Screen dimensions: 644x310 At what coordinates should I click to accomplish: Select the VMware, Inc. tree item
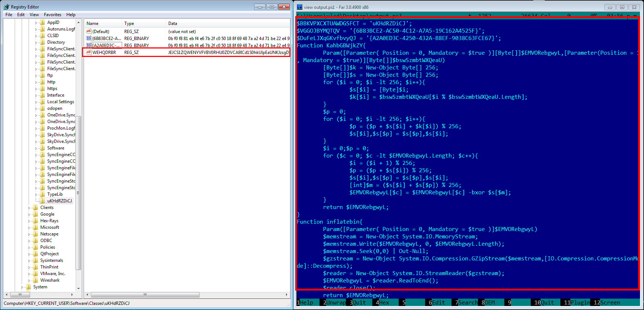click(x=53, y=274)
